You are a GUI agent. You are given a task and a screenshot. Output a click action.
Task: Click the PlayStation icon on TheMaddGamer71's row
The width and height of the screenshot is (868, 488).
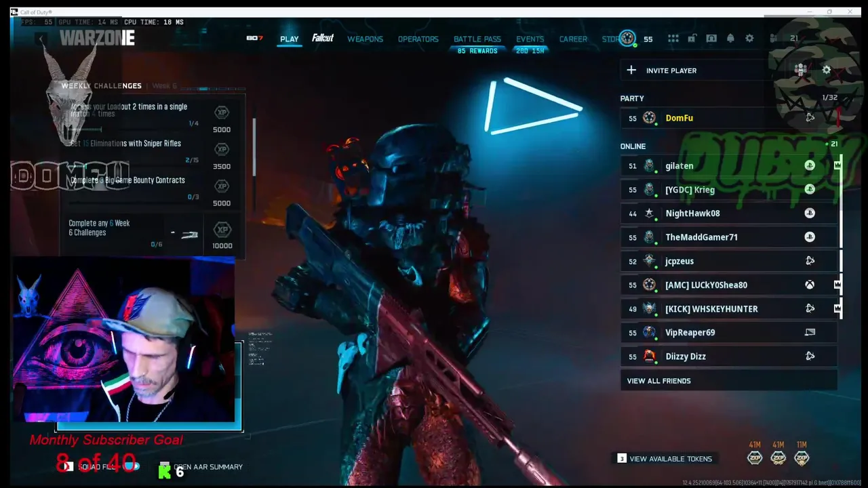tap(810, 237)
